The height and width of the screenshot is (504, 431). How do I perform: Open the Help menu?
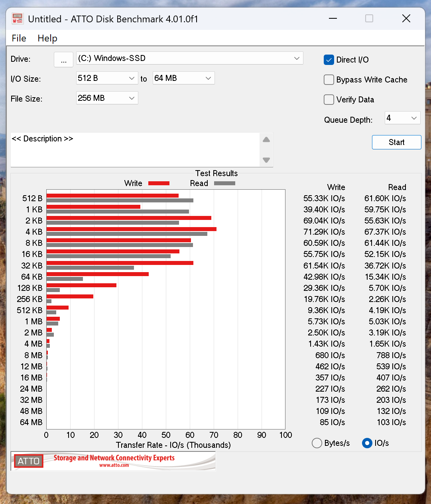pyautogui.click(x=47, y=38)
